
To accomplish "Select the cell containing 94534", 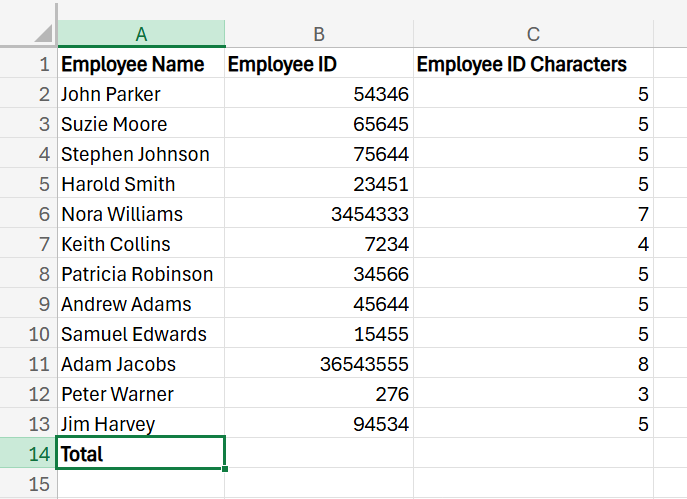I will point(319,424).
